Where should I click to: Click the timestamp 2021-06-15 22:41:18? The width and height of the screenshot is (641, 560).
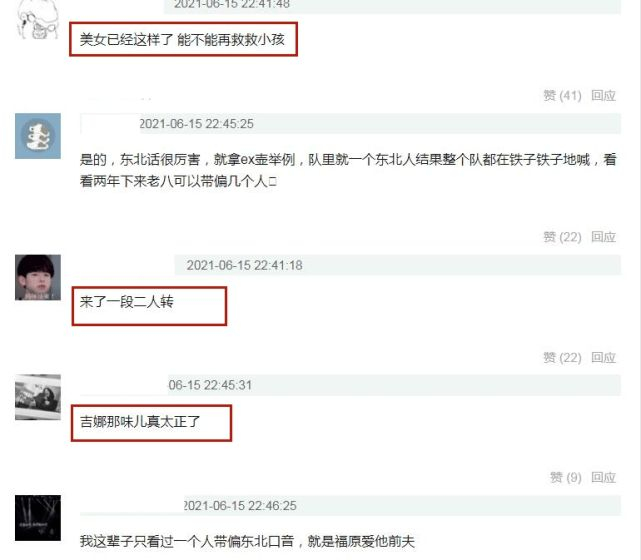click(244, 265)
